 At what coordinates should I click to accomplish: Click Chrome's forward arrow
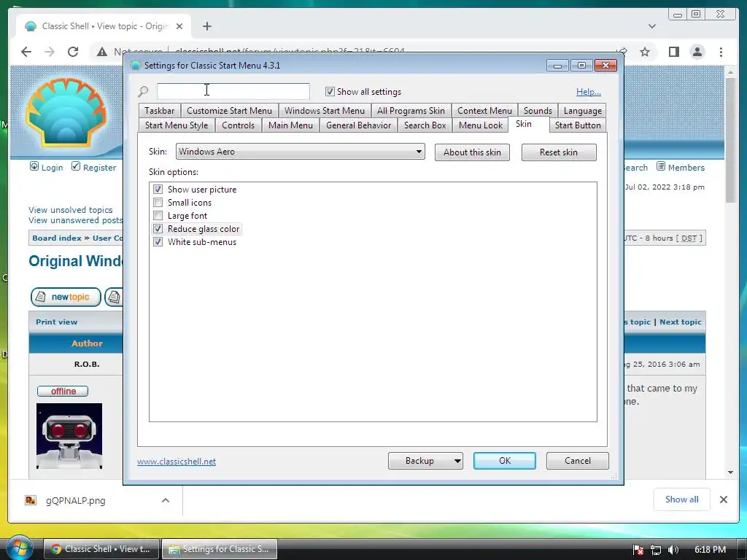(50, 52)
